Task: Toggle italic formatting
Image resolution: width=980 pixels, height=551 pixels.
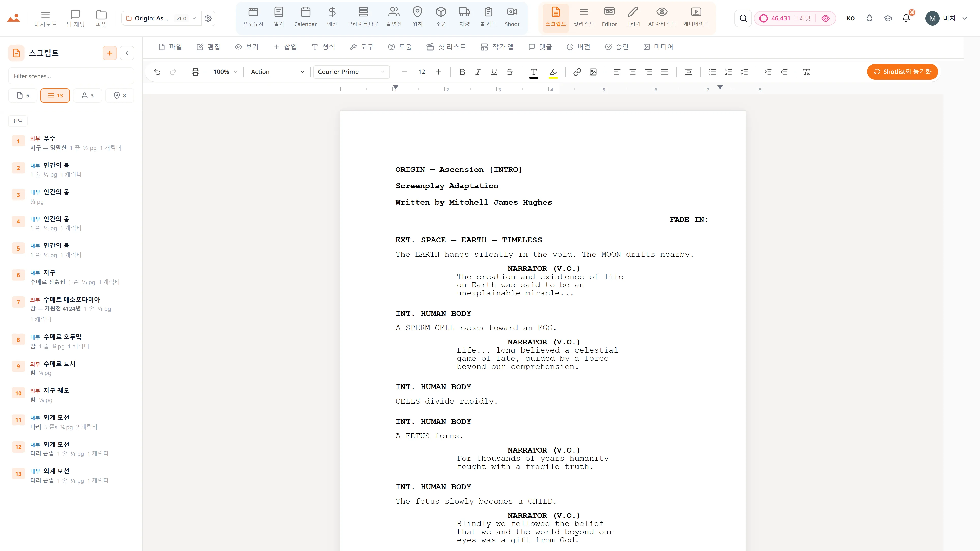Action: click(x=478, y=72)
